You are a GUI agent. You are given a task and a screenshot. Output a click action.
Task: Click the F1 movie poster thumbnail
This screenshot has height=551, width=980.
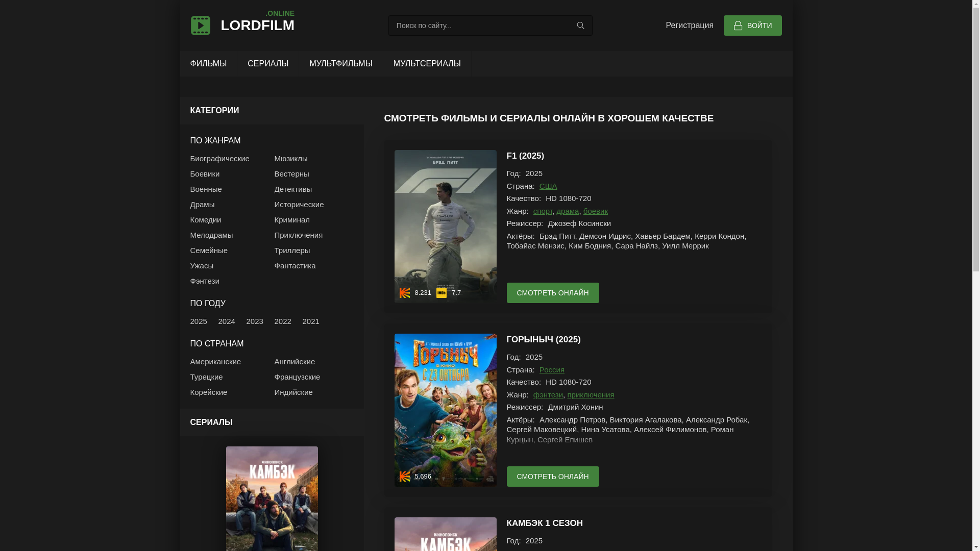click(445, 227)
